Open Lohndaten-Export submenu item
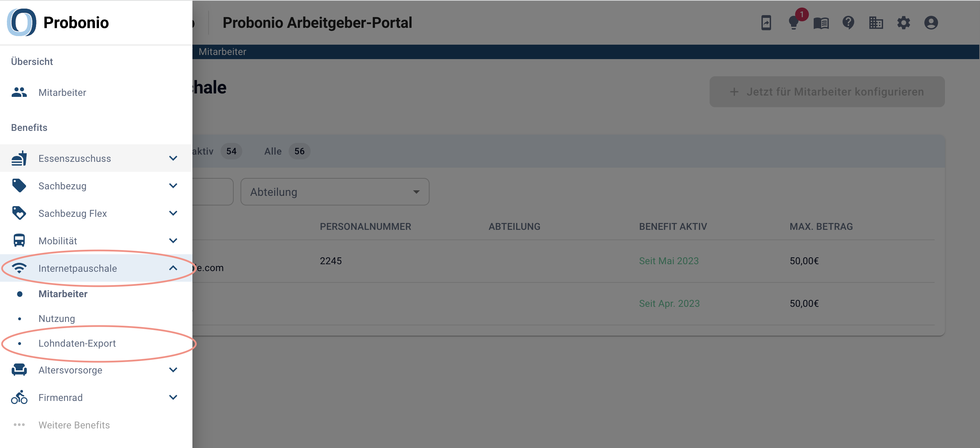Image resolution: width=980 pixels, height=448 pixels. click(77, 343)
